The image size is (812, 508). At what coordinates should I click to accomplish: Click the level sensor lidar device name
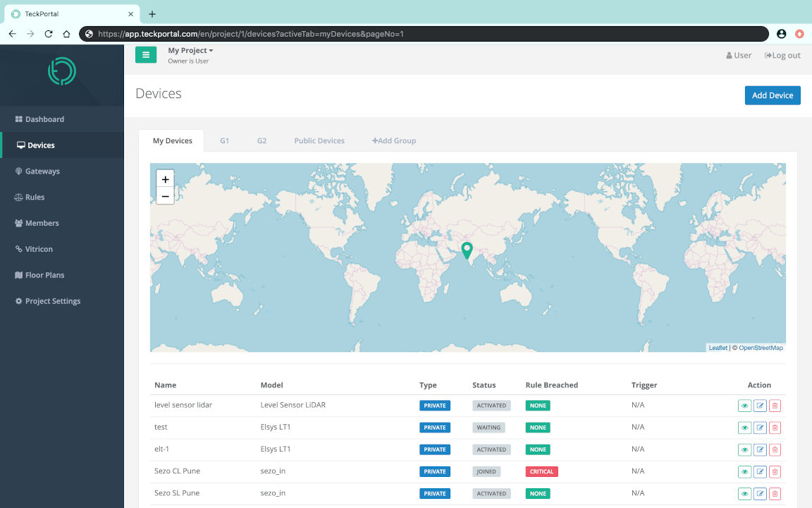[x=183, y=405]
